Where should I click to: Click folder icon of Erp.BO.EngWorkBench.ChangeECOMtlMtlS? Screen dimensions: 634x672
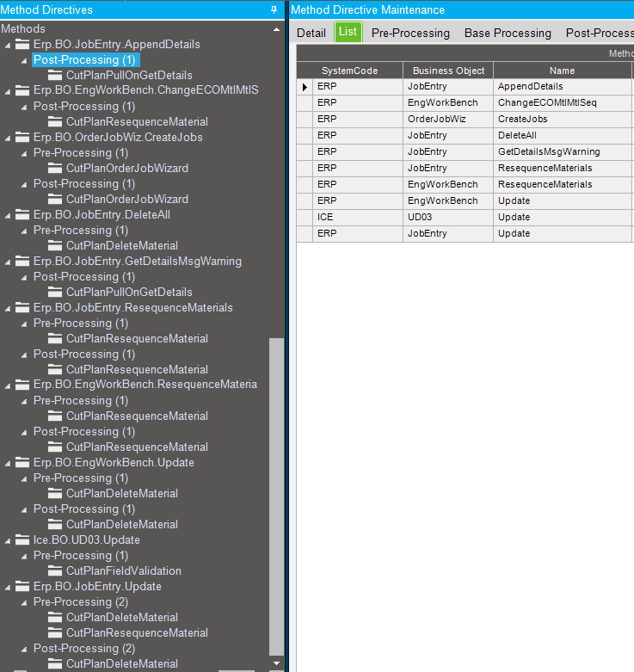tap(22, 90)
